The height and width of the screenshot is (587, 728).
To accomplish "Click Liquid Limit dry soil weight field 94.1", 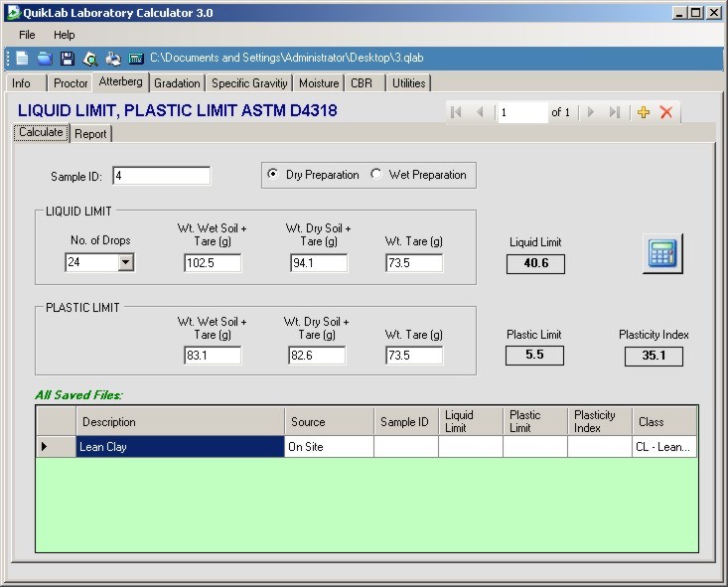I will [x=319, y=263].
